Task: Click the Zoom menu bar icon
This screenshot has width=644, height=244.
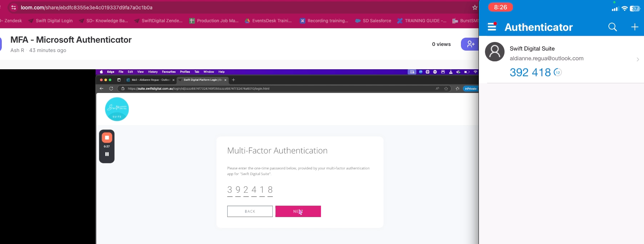Action: click(420, 72)
